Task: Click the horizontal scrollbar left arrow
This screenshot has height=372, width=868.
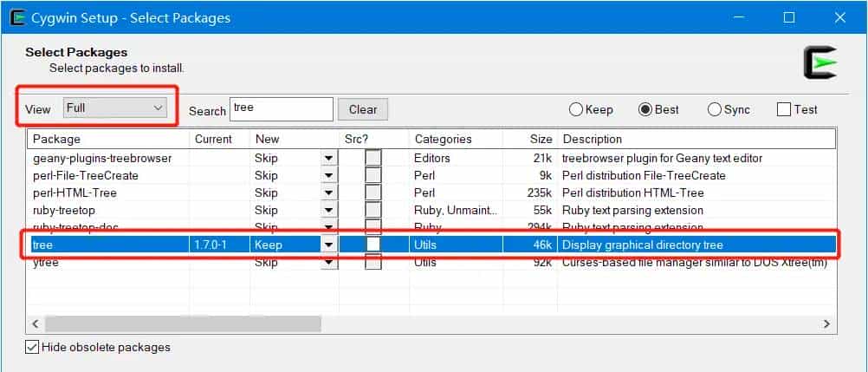Action: tap(36, 323)
